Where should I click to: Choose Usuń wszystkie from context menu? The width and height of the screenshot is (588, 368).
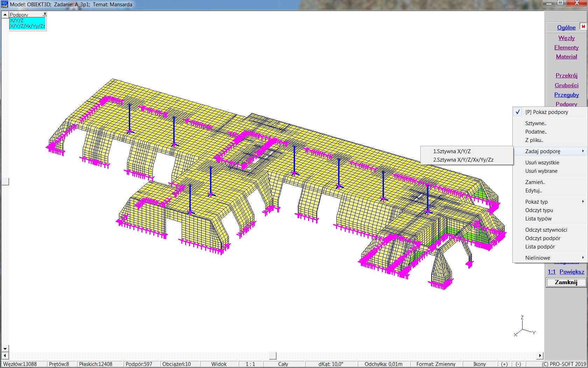[542, 163]
